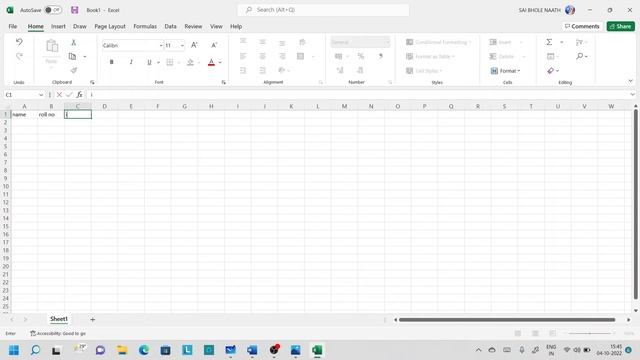Click the Excel icon in the taskbar
The width and height of the screenshot is (640, 360).
pos(317,350)
